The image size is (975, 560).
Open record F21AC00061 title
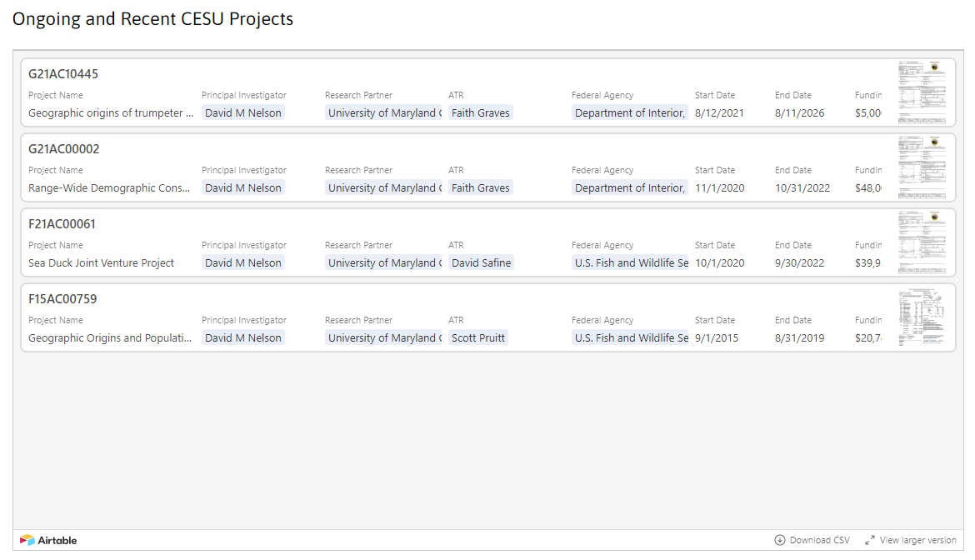click(x=62, y=224)
